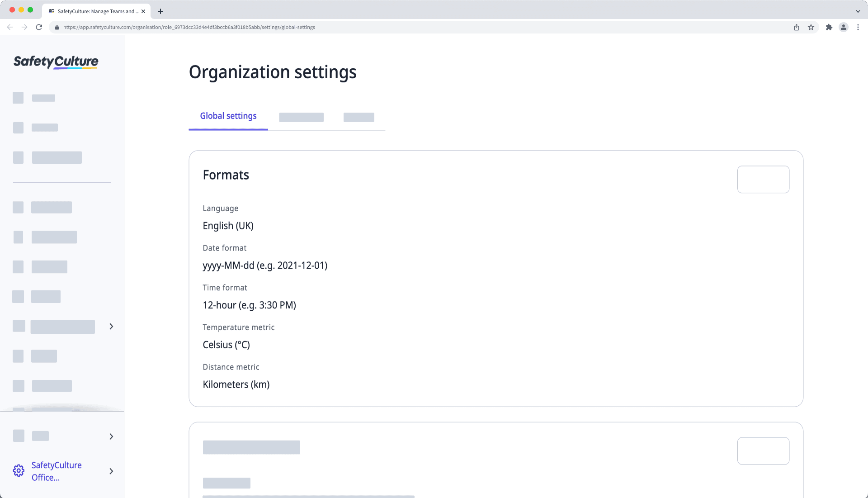Click the SafetyCulture logo in the sidebar

[x=55, y=62]
